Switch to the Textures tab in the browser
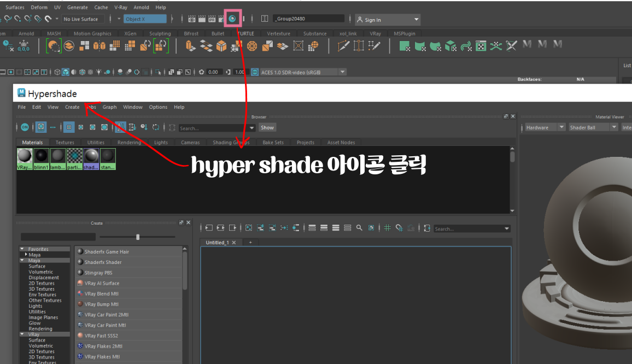632x364 pixels. point(65,142)
